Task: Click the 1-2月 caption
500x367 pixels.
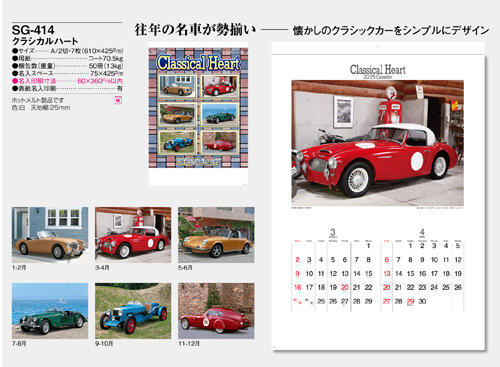Action: click(19, 267)
